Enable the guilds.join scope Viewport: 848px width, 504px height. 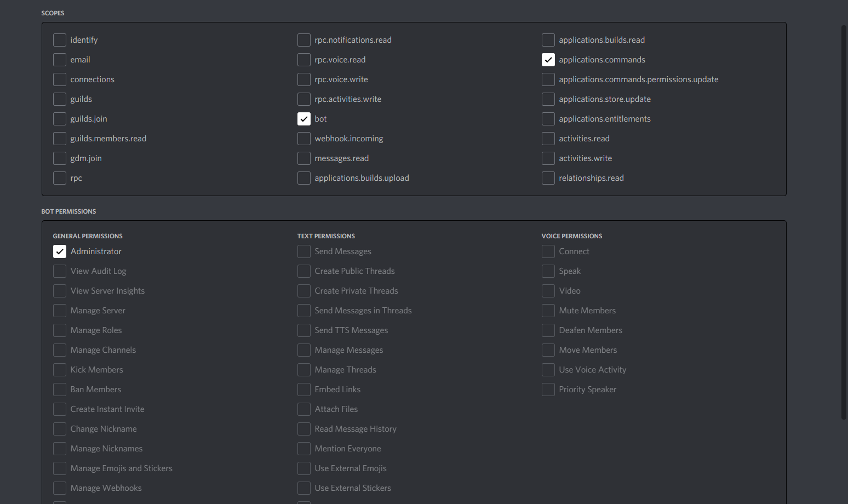[59, 118]
